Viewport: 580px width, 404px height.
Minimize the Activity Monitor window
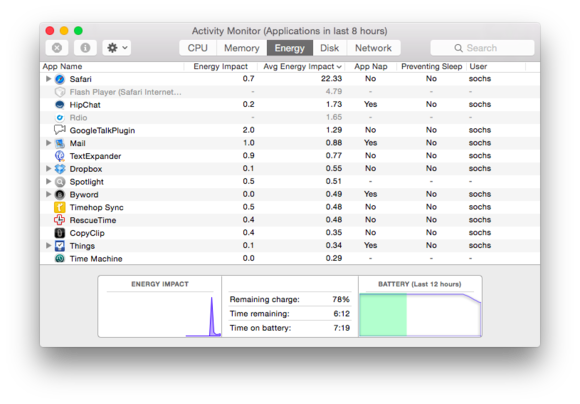64,31
